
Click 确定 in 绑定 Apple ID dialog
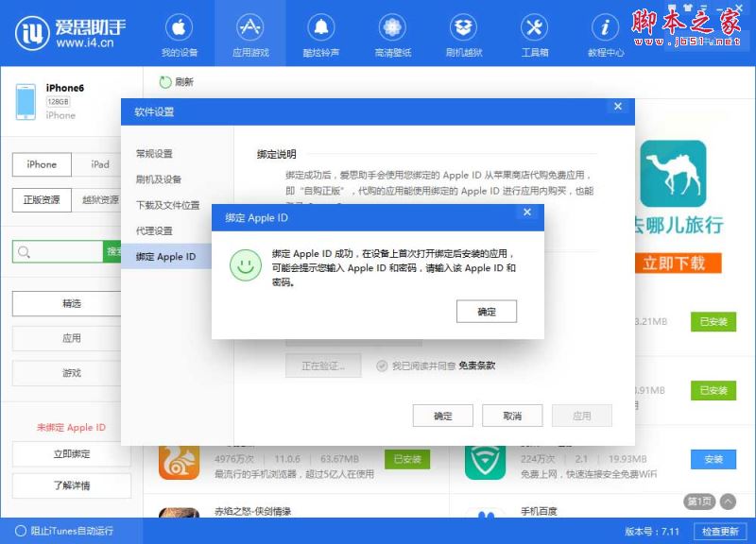click(486, 312)
